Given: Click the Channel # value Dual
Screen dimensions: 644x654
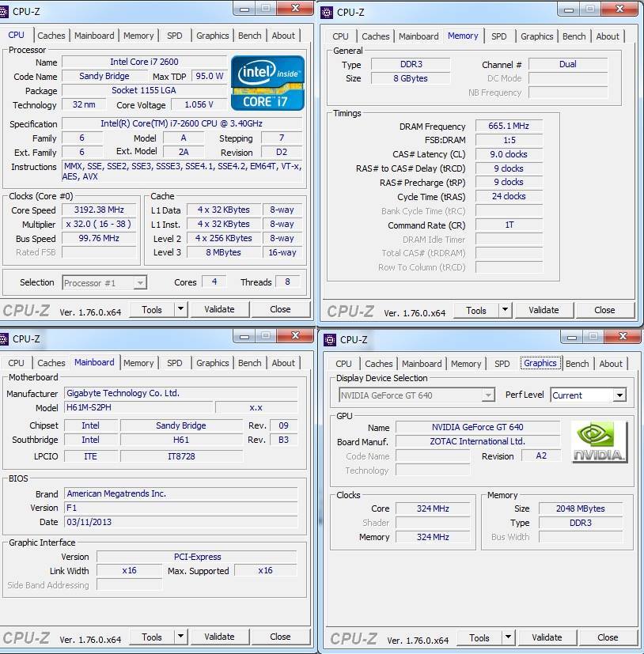Looking at the screenshot, I should 567,64.
